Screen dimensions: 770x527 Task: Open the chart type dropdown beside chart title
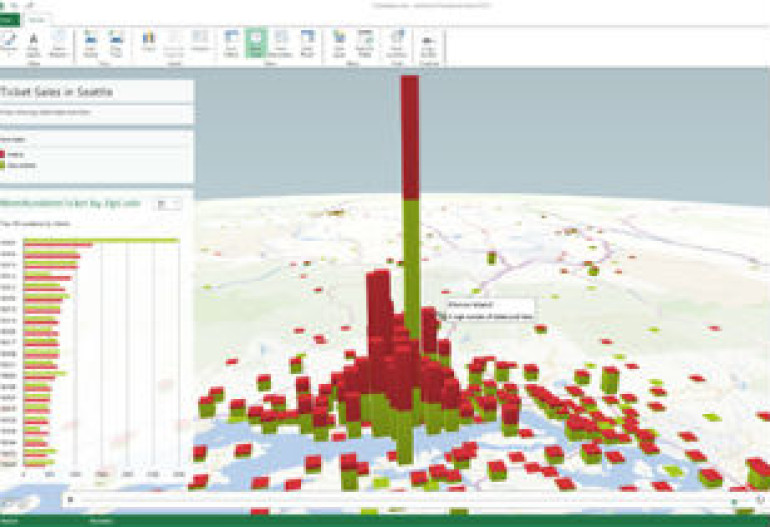[169, 204]
